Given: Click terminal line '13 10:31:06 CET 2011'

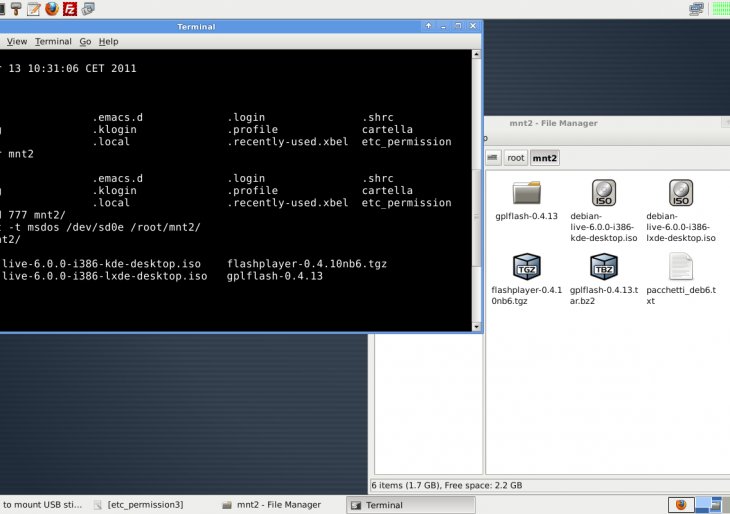Looking at the screenshot, I should 72,68.
